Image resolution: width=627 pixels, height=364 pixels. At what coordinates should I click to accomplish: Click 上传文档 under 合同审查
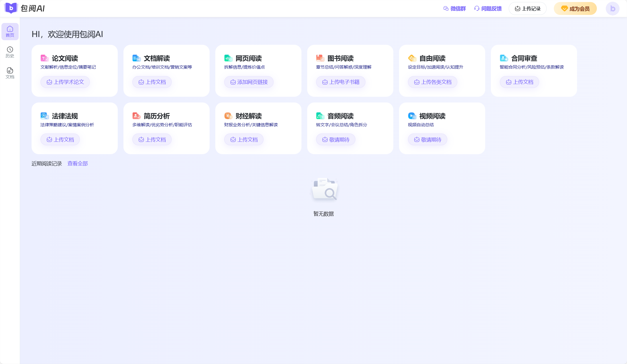(x=519, y=82)
